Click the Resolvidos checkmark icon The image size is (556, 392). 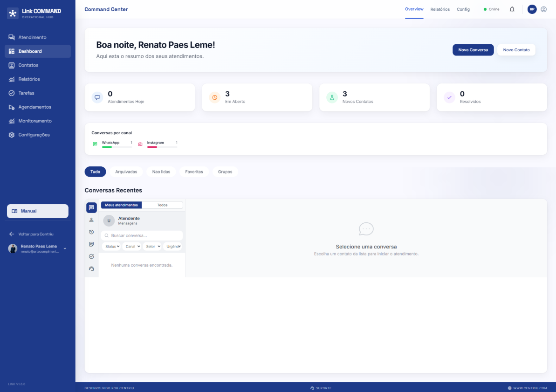pyautogui.click(x=449, y=97)
